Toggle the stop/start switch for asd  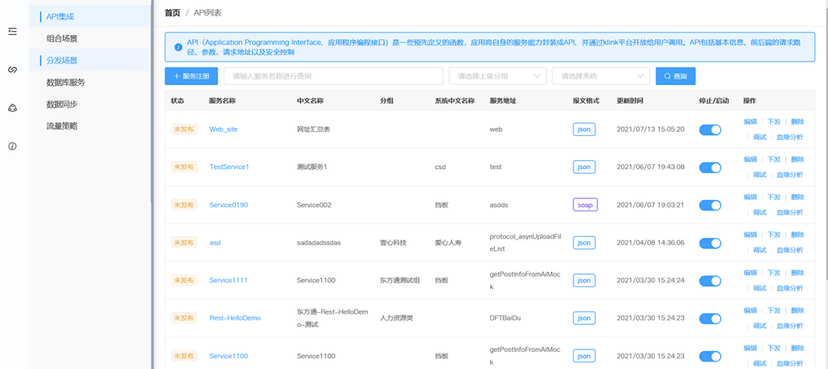point(710,243)
